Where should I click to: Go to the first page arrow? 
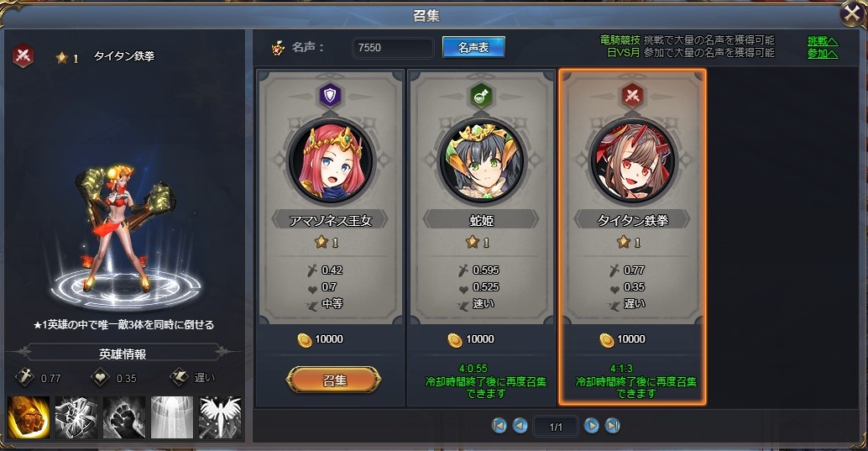(499, 426)
